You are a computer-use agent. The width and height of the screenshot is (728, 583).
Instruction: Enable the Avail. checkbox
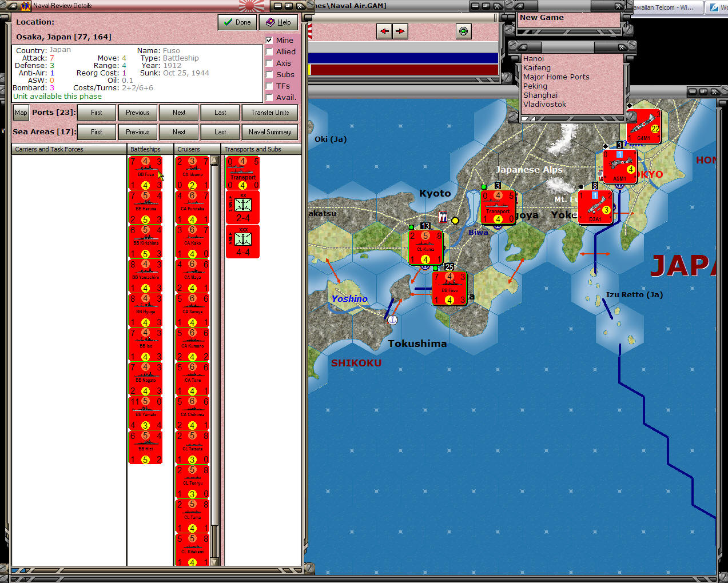269,97
